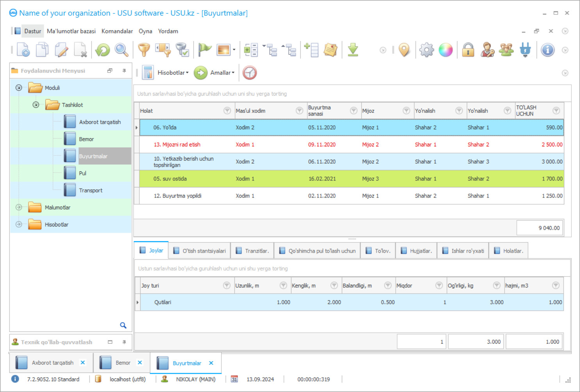Open filter on Joy turi column

[227, 285]
